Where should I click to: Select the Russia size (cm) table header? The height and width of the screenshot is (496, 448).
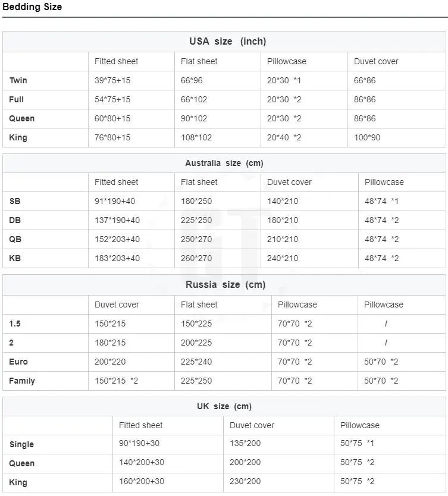click(225, 284)
